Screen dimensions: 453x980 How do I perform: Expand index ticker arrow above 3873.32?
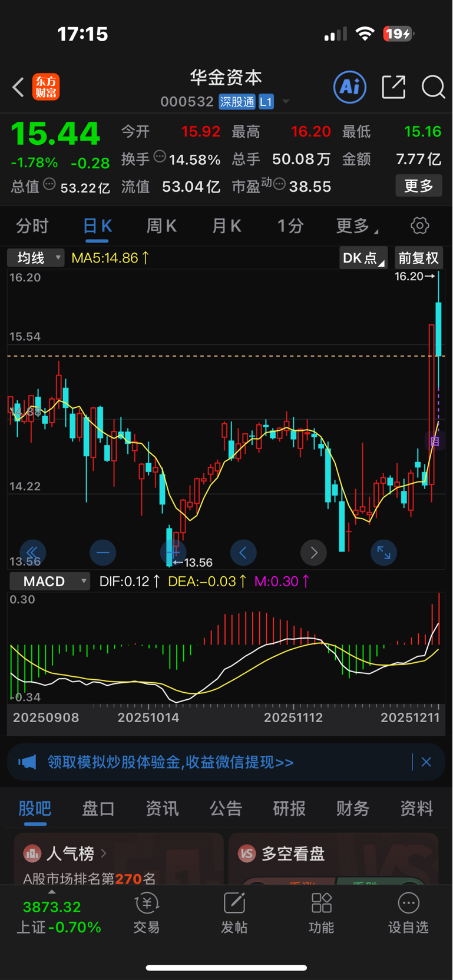pos(52,892)
